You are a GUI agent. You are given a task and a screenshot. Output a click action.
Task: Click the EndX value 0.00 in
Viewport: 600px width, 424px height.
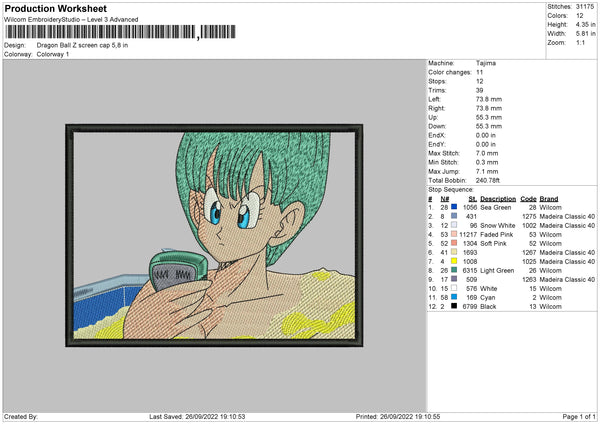[x=486, y=135]
